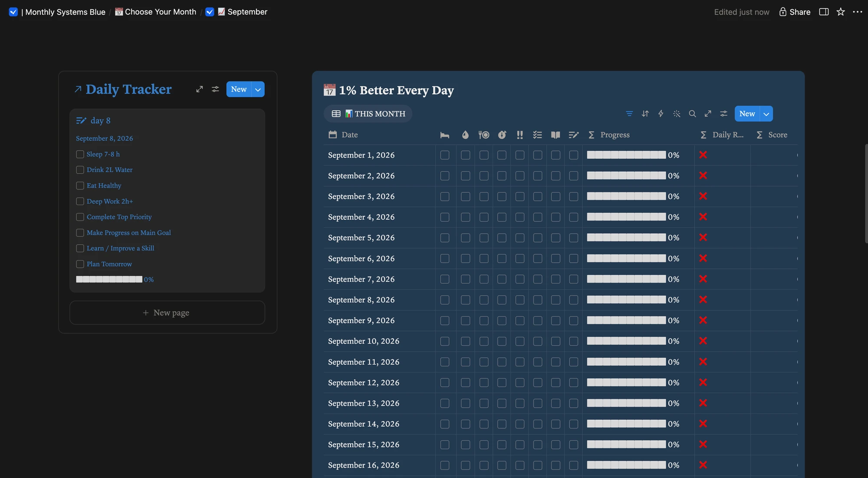Screen dimensions: 868x478
Task: Click the progress bar in day 8 card
Action: (109, 280)
